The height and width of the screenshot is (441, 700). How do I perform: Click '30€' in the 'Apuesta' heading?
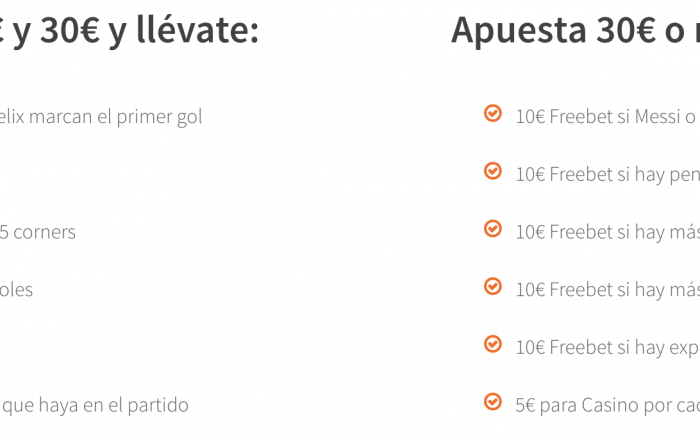click(626, 30)
